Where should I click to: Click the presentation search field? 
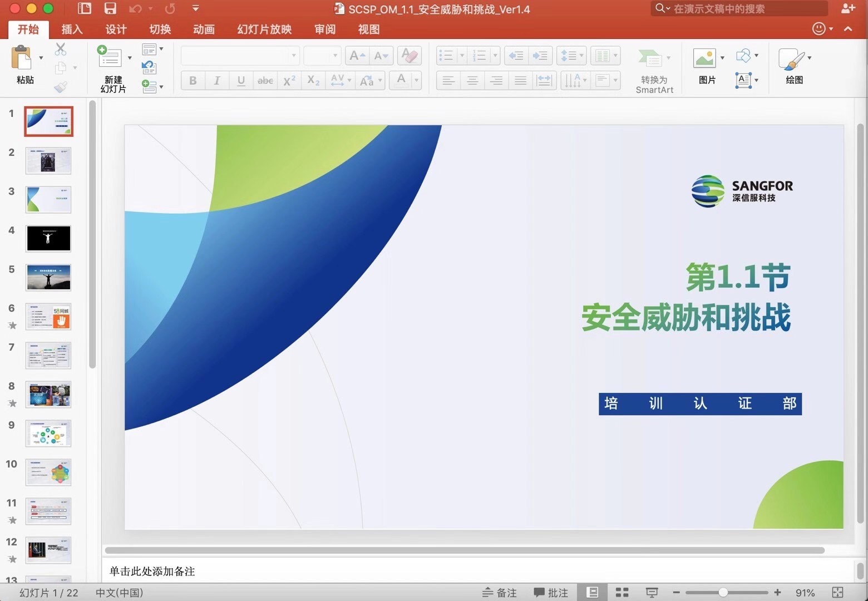[739, 8]
